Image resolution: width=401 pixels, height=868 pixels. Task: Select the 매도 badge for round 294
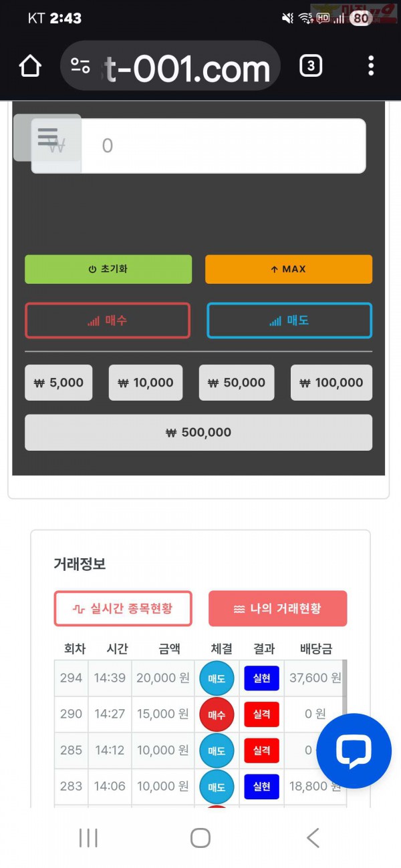(216, 678)
